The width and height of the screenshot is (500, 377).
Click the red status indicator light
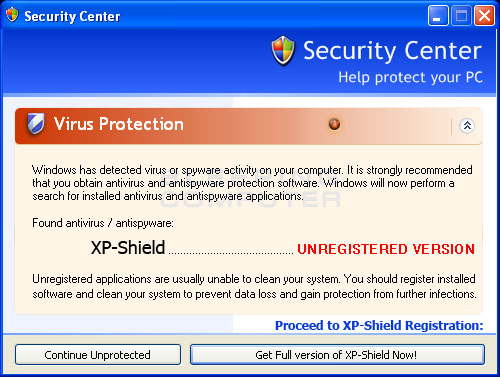(x=334, y=124)
